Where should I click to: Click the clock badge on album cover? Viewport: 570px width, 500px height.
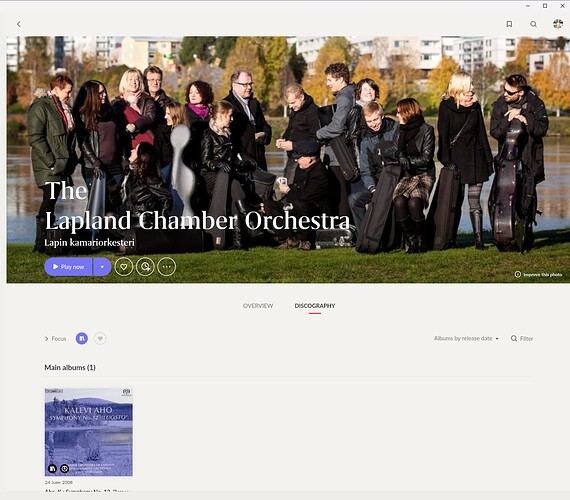(x=64, y=469)
